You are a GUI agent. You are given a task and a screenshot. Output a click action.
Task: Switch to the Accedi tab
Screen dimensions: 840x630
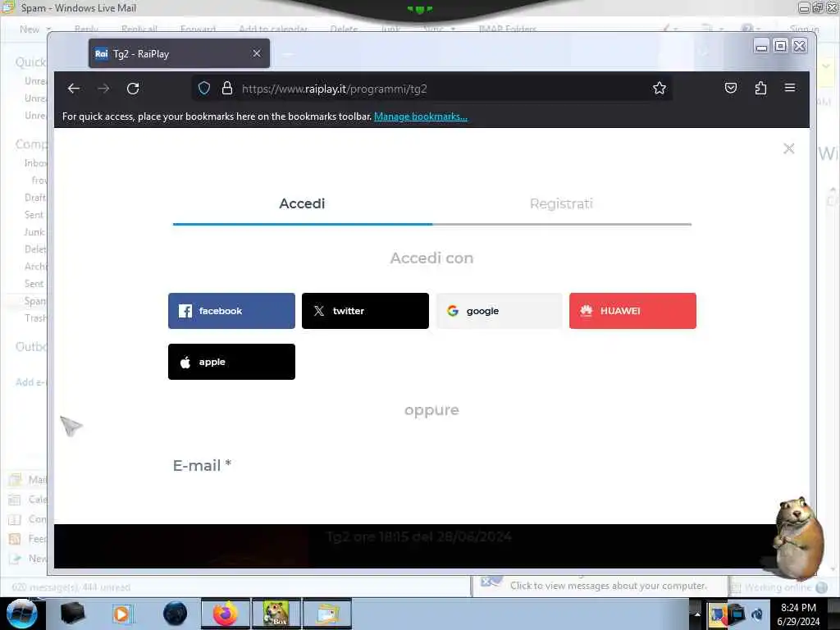302,203
